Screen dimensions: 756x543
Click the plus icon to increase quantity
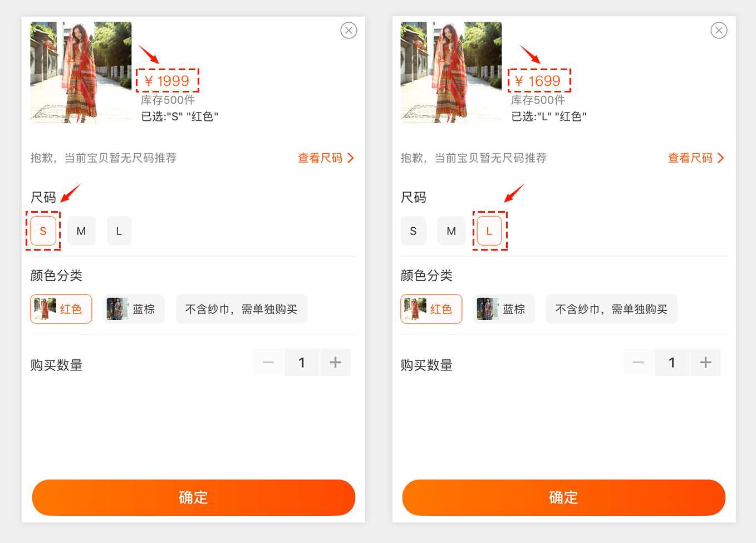[x=335, y=362]
